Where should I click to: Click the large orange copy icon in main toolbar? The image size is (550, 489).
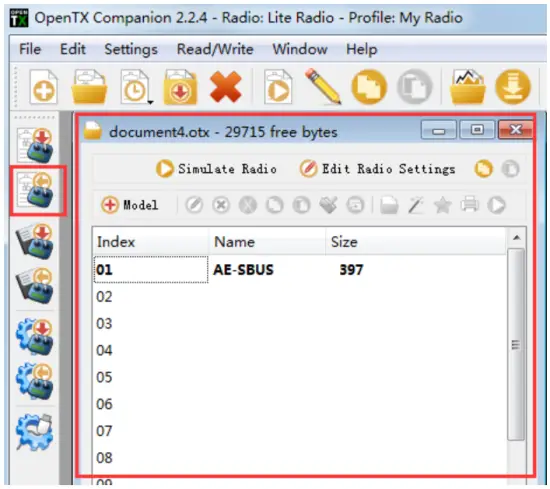[369, 86]
